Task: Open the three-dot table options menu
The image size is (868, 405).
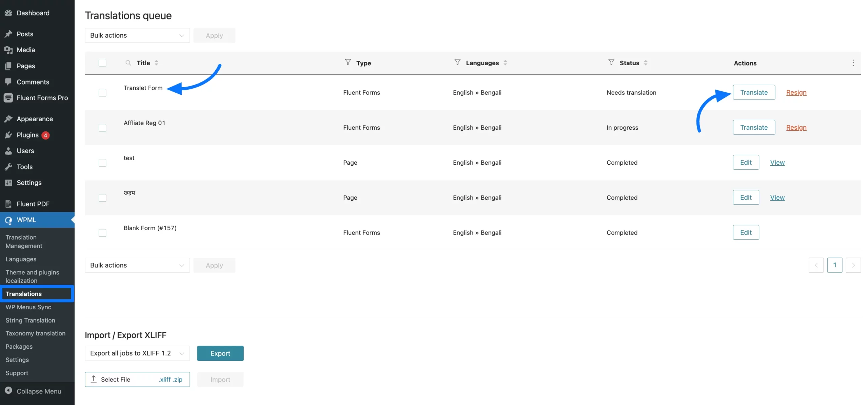Action: coord(853,63)
